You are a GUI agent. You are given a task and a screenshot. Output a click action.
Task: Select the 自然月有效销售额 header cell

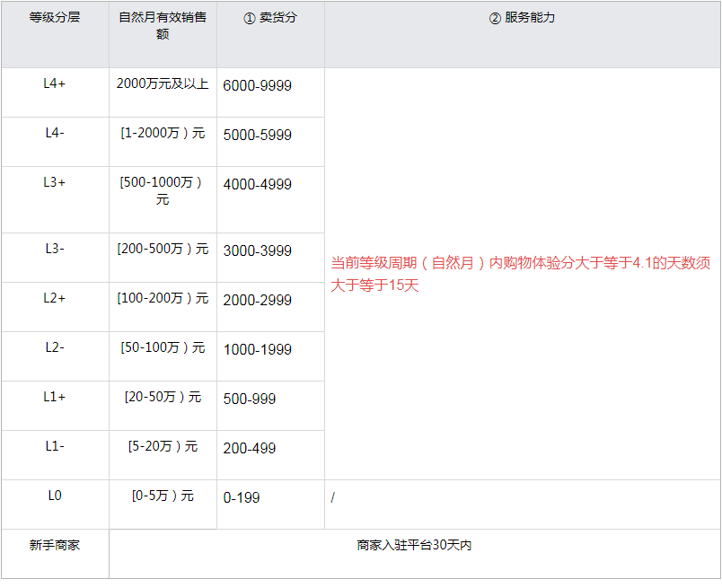tap(163, 26)
